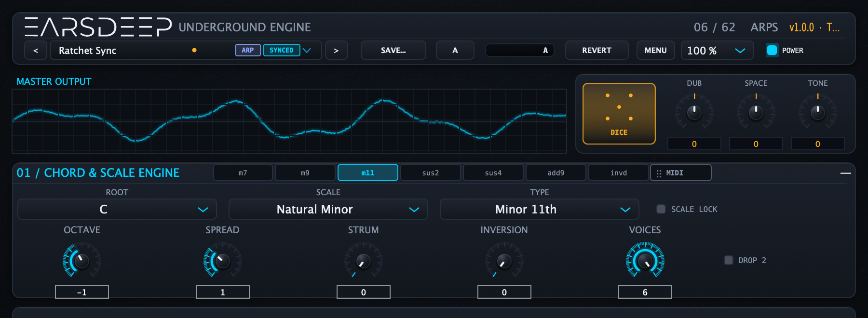Click the SPREAD value field showing 1
This screenshot has width=868, height=318.
point(223,292)
